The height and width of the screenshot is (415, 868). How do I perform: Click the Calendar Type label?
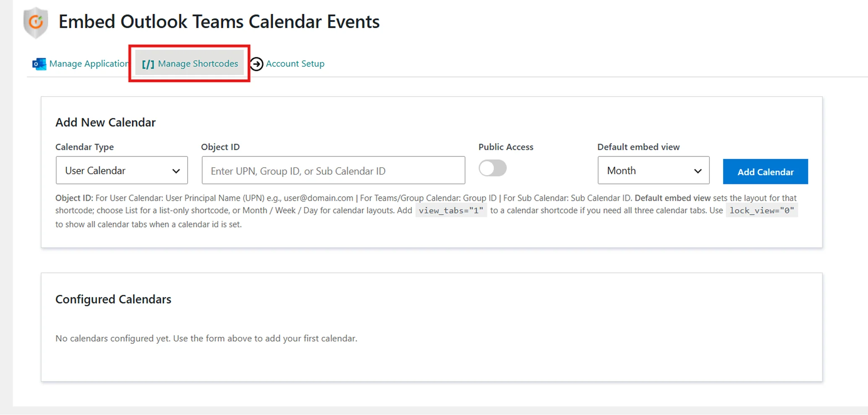pos(84,147)
